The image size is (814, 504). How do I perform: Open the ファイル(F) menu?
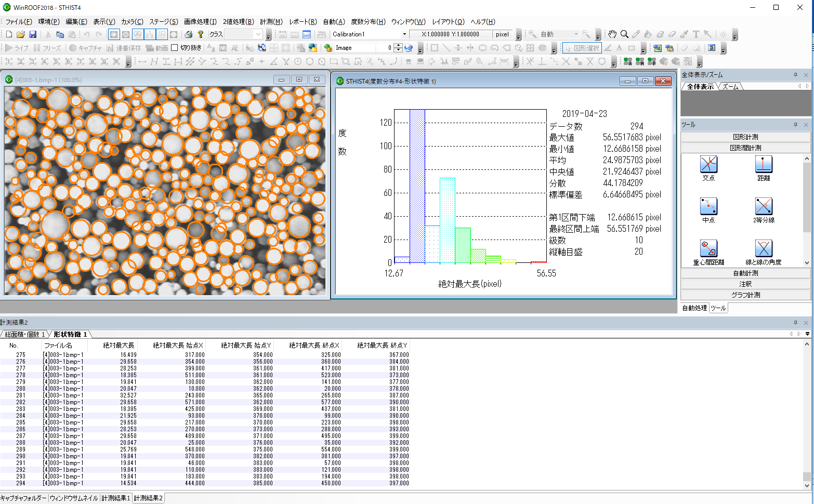click(x=19, y=22)
